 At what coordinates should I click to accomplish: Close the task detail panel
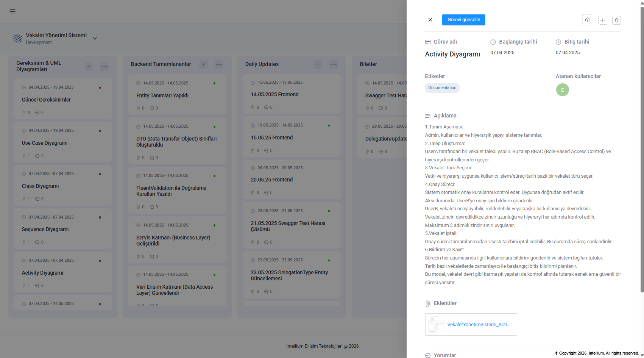[430, 20]
